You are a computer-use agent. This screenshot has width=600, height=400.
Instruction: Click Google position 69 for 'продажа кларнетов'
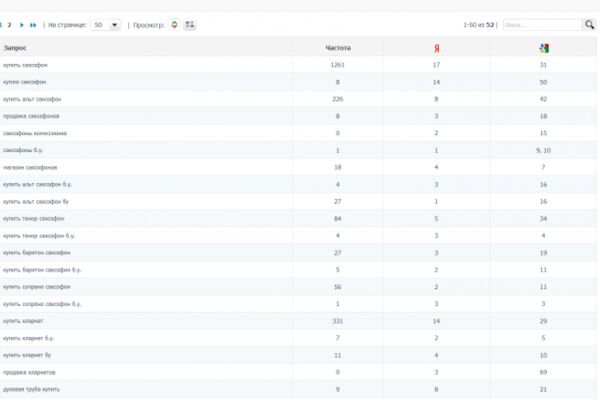click(543, 372)
